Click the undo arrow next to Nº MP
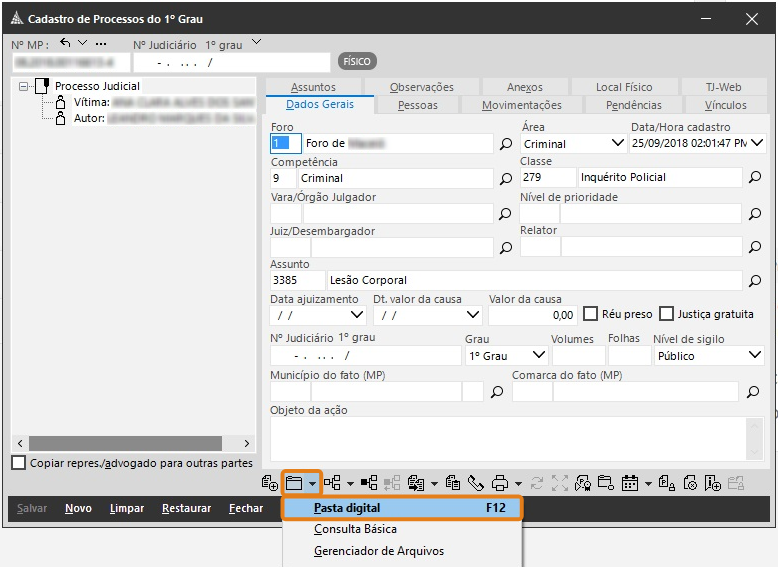The image size is (778, 567). pos(65,43)
